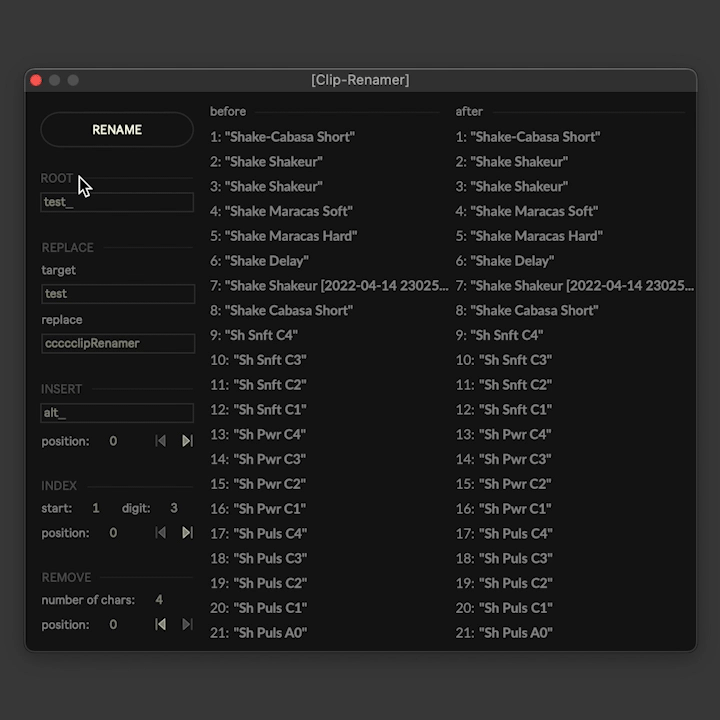This screenshot has width=720, height=720.
Task: Select the INDEX digit number value
Action: tap(174, 508)
